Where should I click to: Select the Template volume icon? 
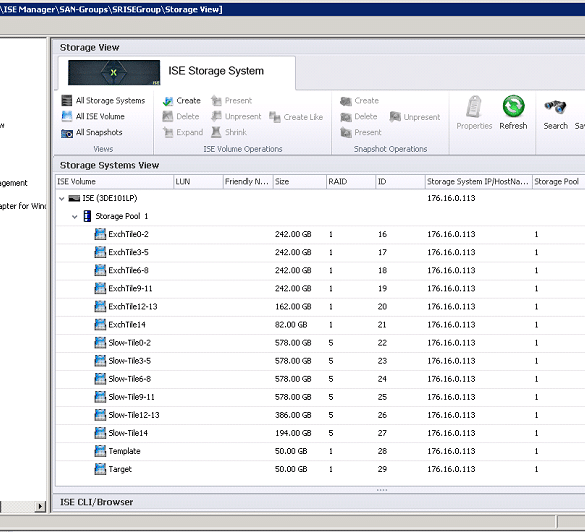coord(100,451)
